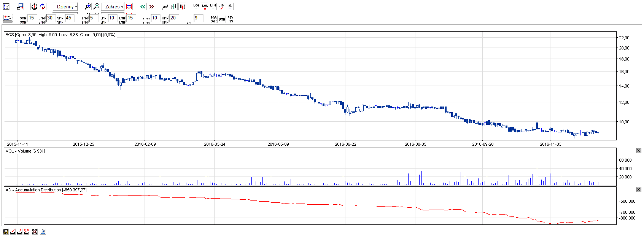Switch to candlestick chart type
This screenshot has height=237, width=644.
click(183, 6)
